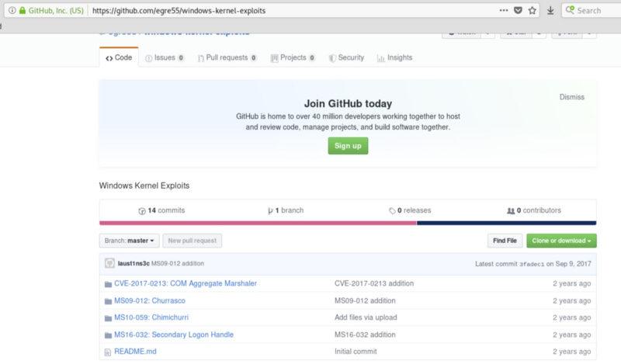Image resolution: width=621 pixels, height=364 pixels.
Task: View the 1 branch list
Action: (286, 210)
